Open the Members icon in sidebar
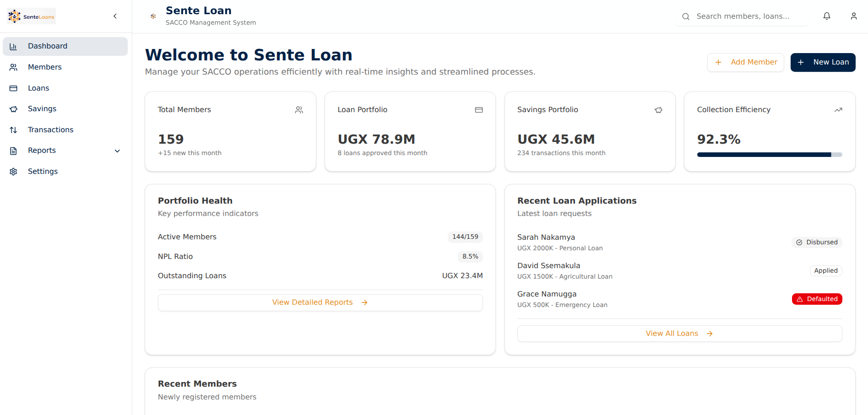868x415 pixels. tap(13, 67)
